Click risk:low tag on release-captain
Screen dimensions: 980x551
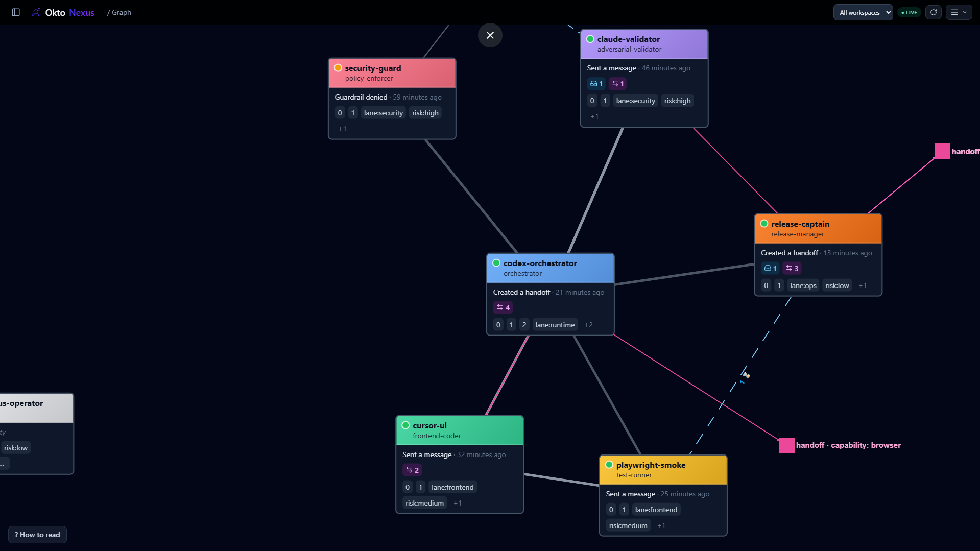838,286
